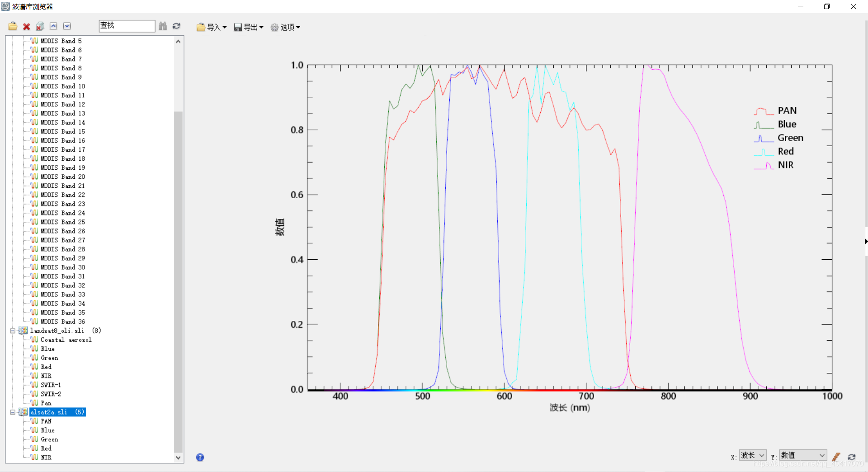Screen dimensions: 868x472
Task: Click the binoculars search icon
Action: click(163, 26)
